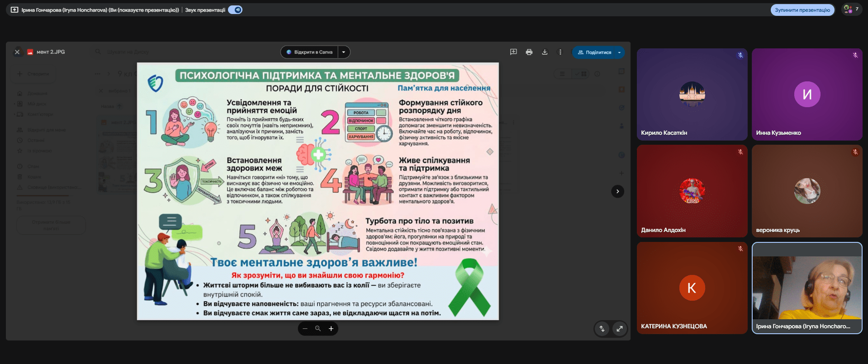Screen dimensions: 868x364
Task: Stop sharing with Зупинити презентацію
Action: 802,10
